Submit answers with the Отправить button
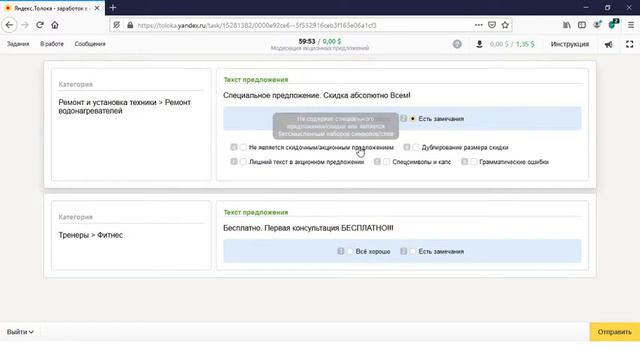The width and height of the screenshot is (640, 360). tap(614, 332)
